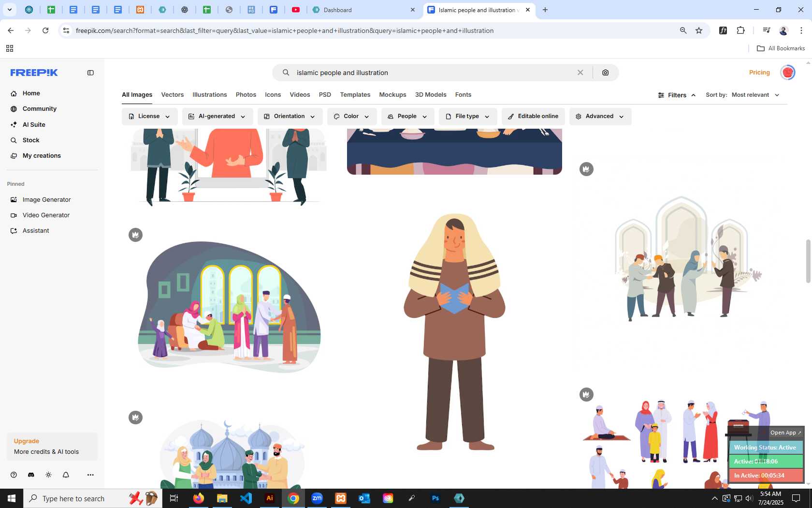Image resolution: width=812 pixels, height=508 pixels.
Task: Open Pricing link
Action: pyautogui.click(x=759, y=73)
